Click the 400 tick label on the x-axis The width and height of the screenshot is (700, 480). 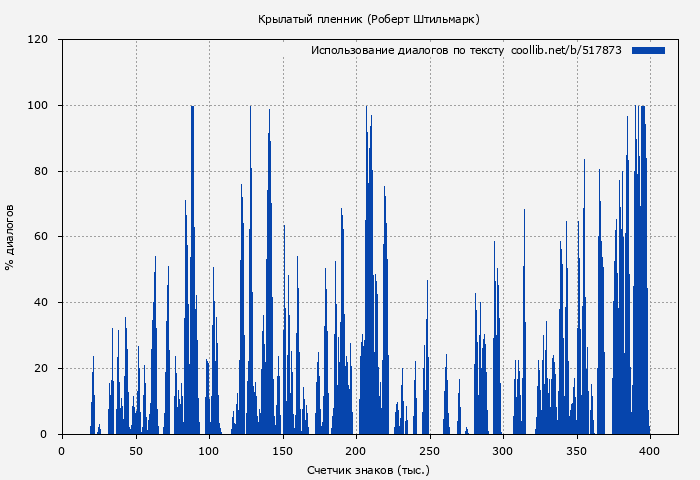click(650, 451)
